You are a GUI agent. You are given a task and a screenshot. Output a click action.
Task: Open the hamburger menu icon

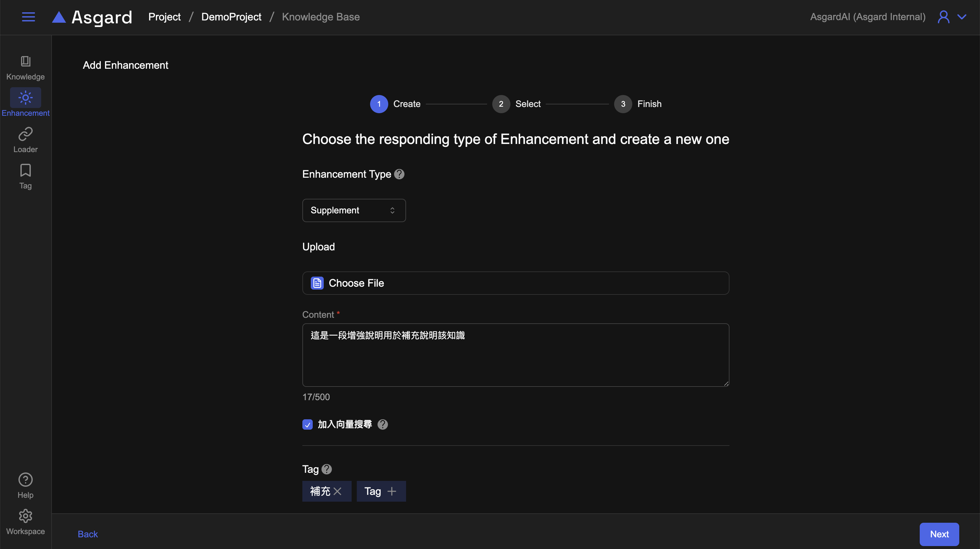[28, 17]
